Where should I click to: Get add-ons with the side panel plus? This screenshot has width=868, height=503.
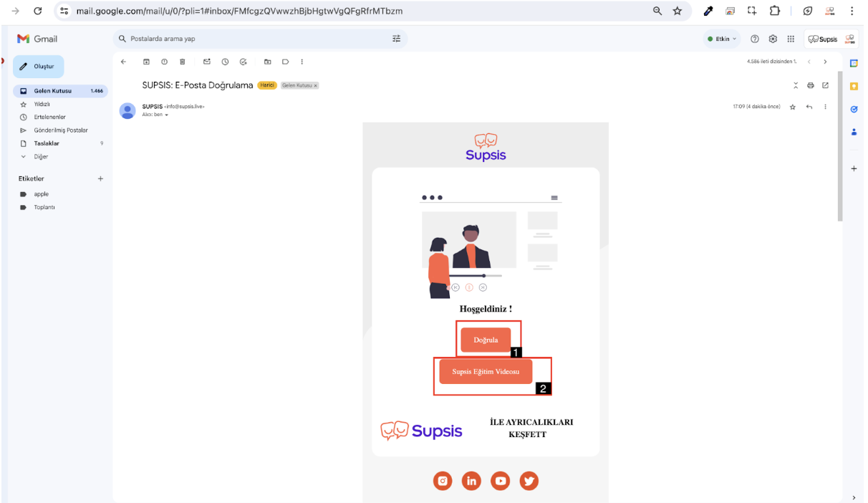(854, 168)
